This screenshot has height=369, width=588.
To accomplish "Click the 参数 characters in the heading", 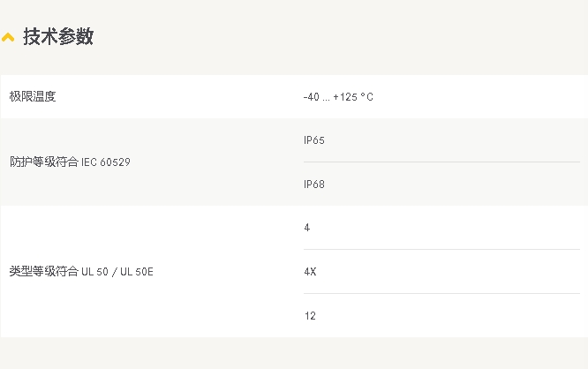I will [x=76, y=37].
